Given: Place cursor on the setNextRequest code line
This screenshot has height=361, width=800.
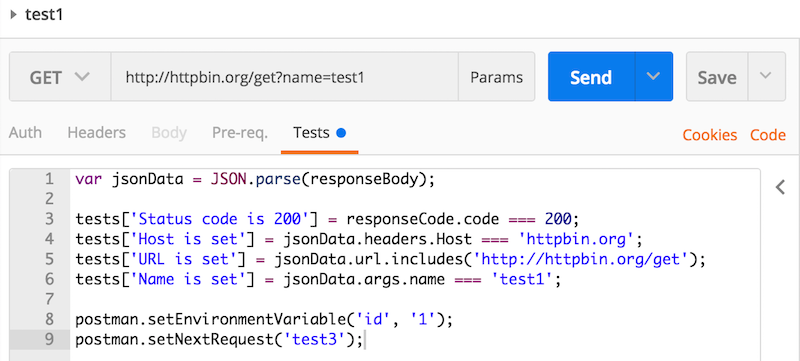Looking at the screenshot, I should 219,340.
